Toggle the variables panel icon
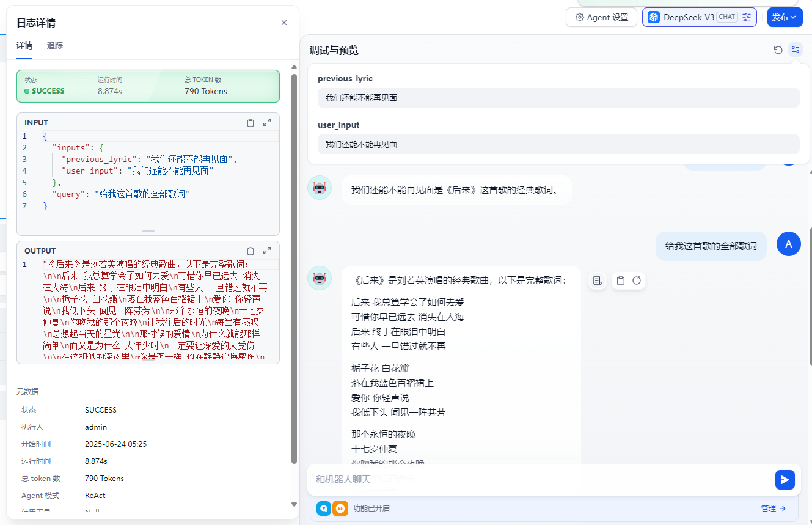812x525 pixels. pyautogui.click(x=795, y=50)
